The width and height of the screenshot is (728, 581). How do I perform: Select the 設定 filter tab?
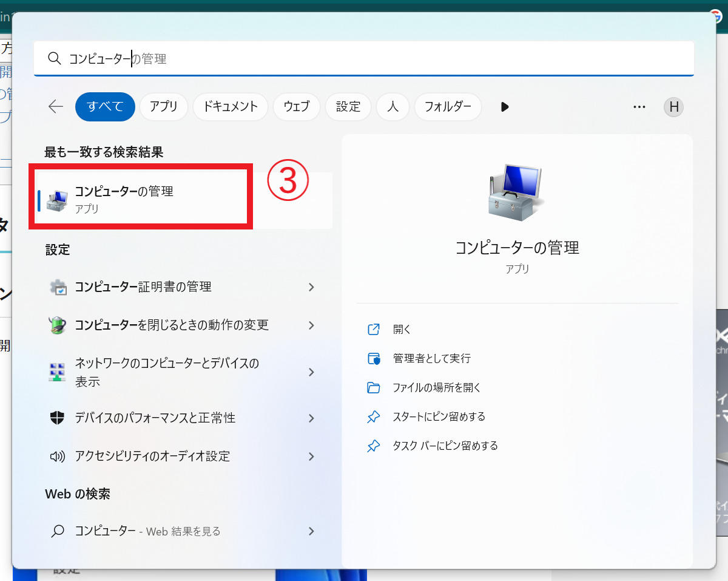point(348,107)
